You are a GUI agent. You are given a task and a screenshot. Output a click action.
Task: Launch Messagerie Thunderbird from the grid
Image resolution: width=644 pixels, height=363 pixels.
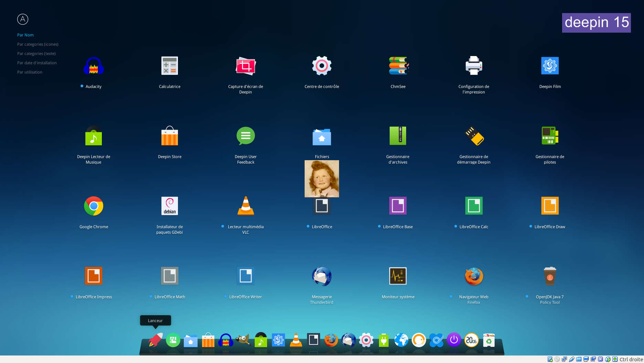322,276
